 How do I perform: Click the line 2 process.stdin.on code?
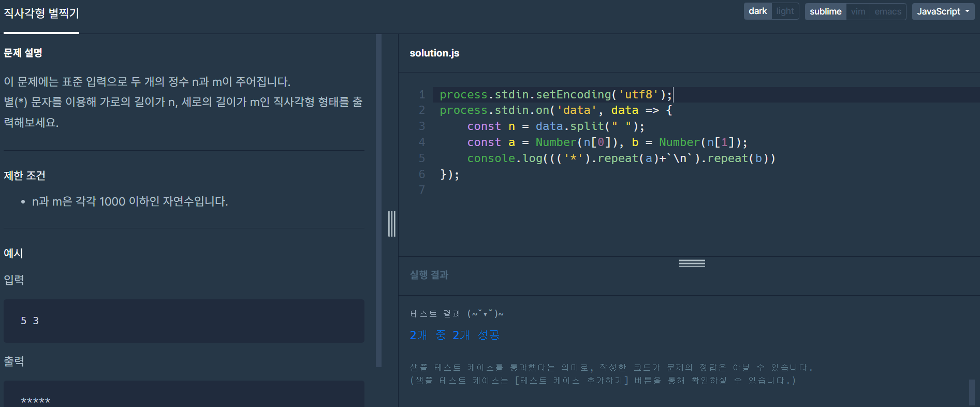tap(555, 110)
